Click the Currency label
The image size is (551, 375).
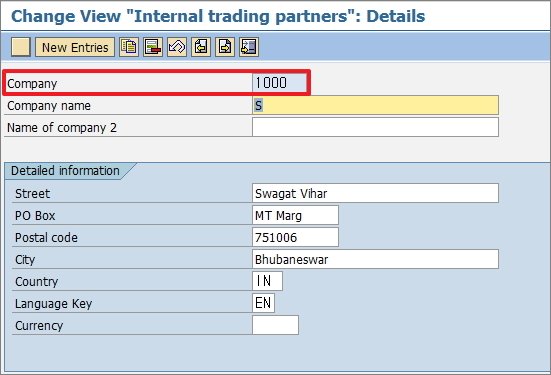(x=39, y=325)
